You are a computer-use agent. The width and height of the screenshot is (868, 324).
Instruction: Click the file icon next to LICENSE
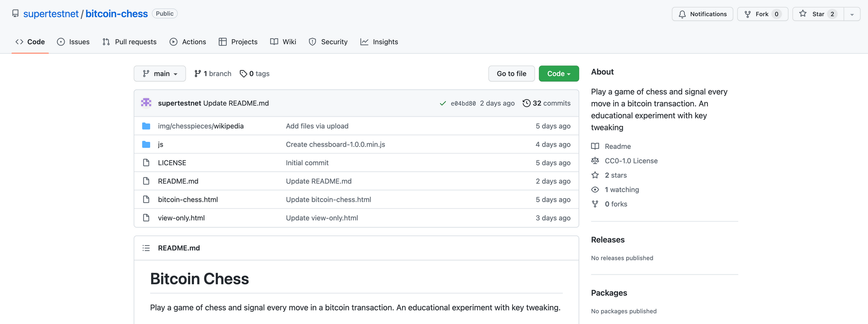146,163
